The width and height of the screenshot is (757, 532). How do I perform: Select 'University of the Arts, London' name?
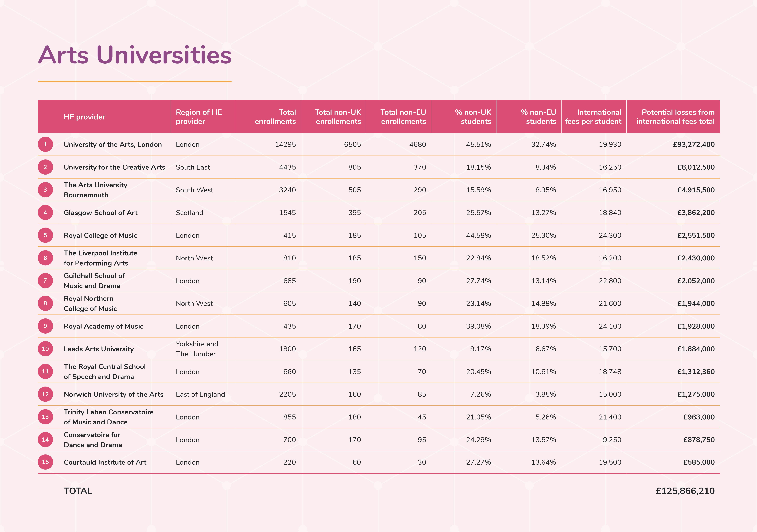tap(113, 145)
